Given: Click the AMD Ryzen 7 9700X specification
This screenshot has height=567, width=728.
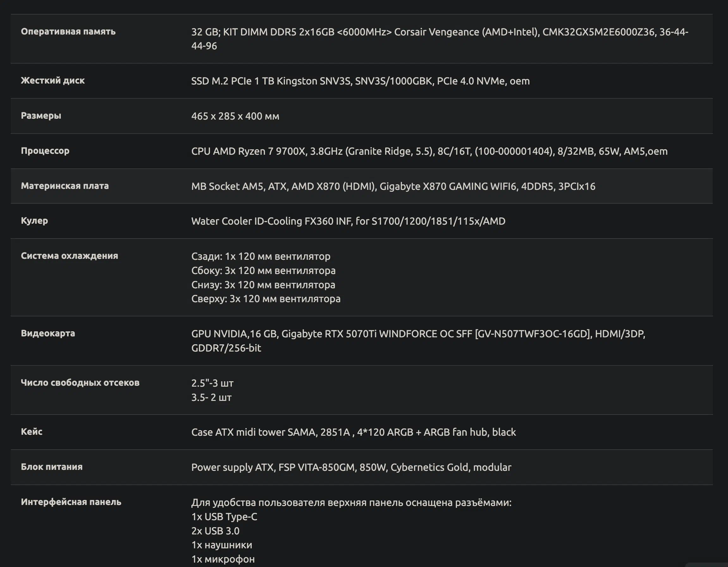Looking at the screenshot, I should (429, 151).
